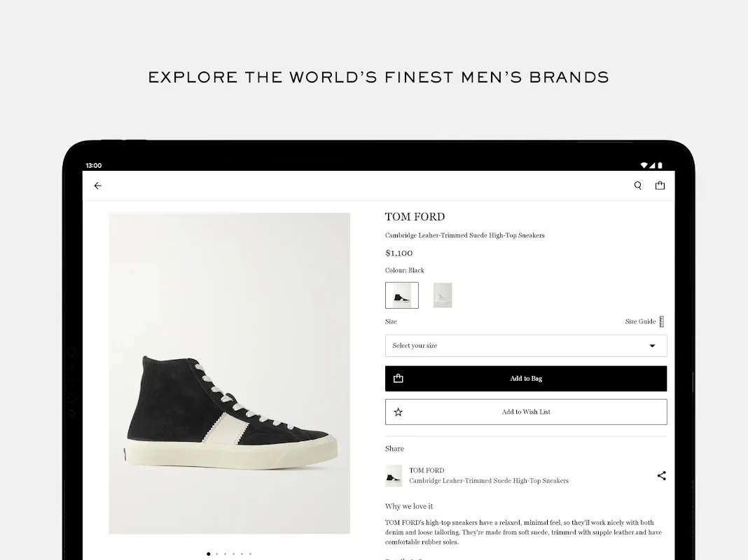748x560 pixels.
Task: Select the Black colour swatch
Action: pyautogui.click(x=402, y=295)
